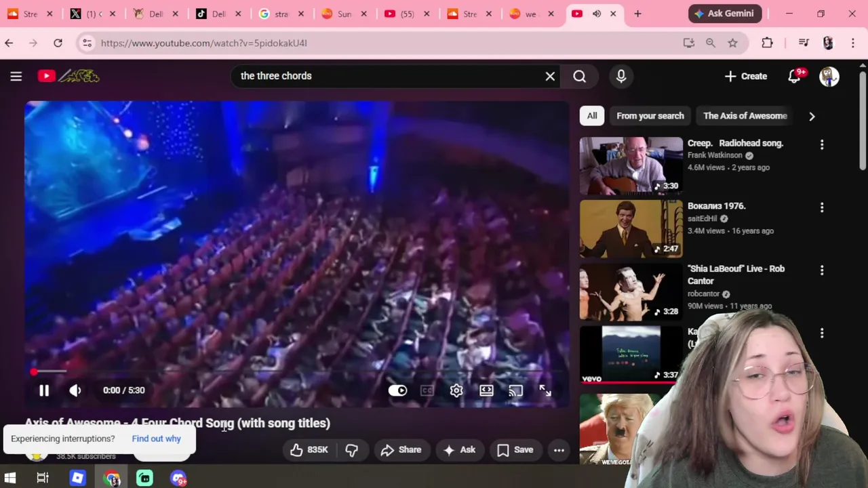Open the Windows Start menu

pos(10,478)
